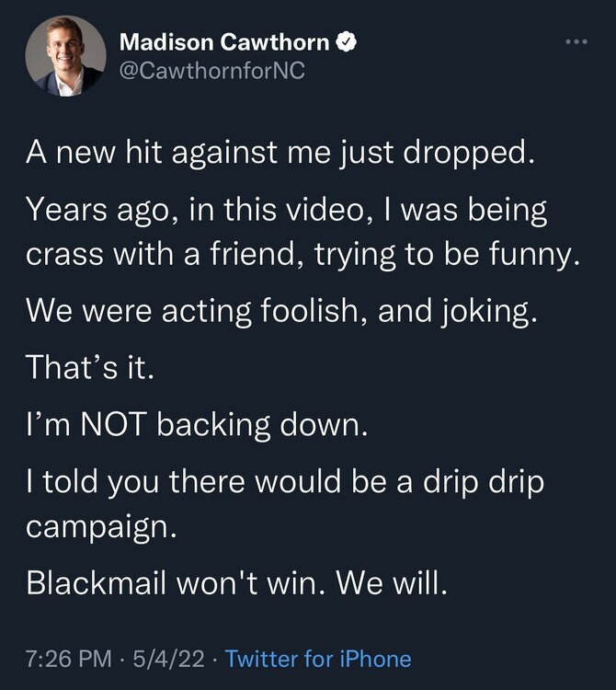This screenshot has height=690, width=616.
Task: Open the @CawthornforNC handle link
Action: [x=211, y=72]
